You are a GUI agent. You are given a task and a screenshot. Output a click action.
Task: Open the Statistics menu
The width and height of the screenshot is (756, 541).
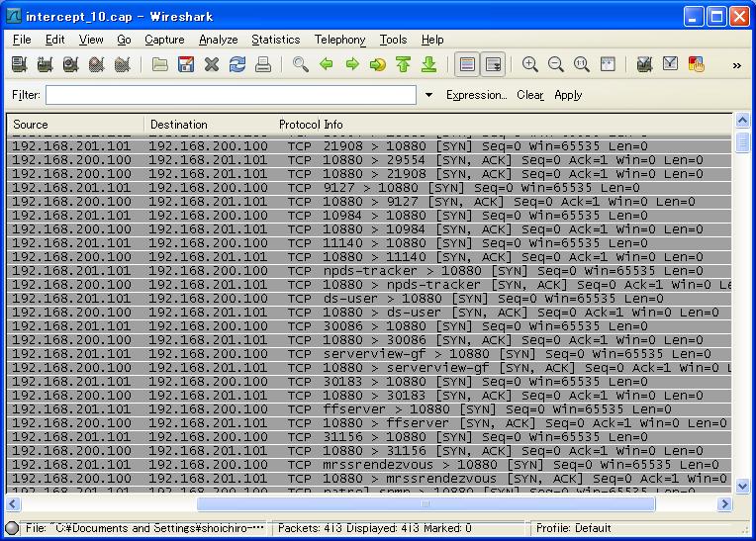[x=275, y=40]
